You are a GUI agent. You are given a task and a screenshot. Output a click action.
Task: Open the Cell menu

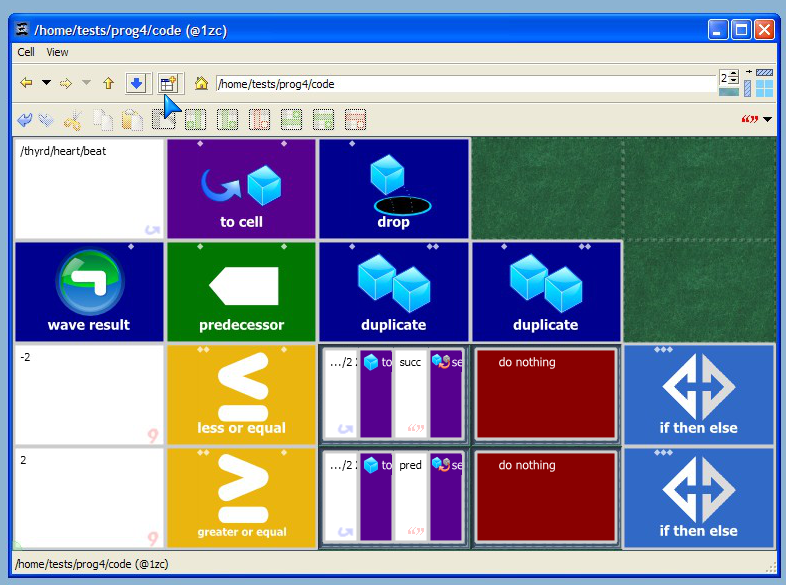(x=26, y=52)
